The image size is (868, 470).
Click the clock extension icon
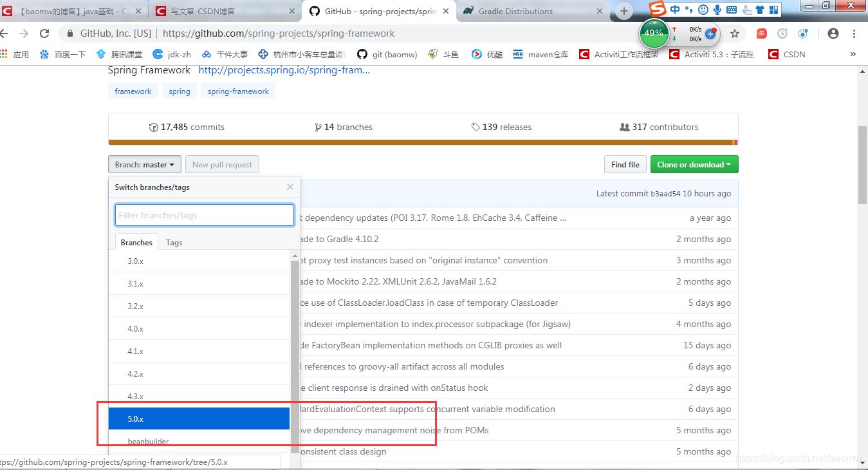pyautogui.click(x=782, y=33)
